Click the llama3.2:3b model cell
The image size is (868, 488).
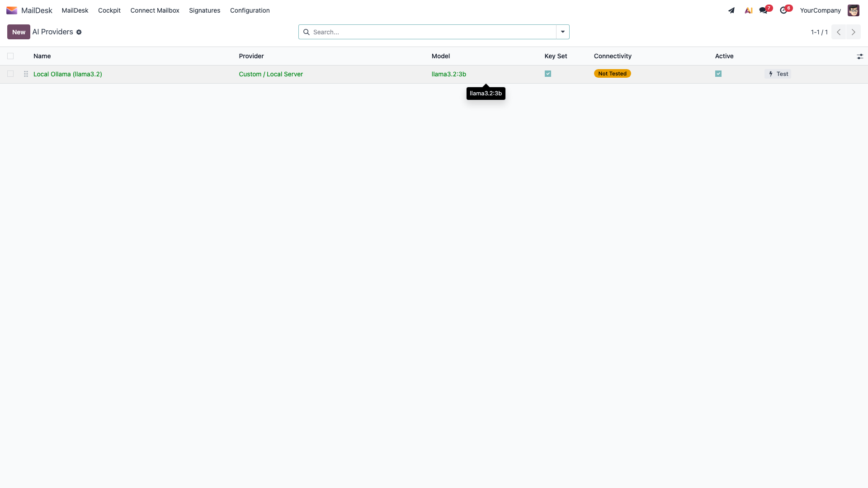[x=449, y=74]
